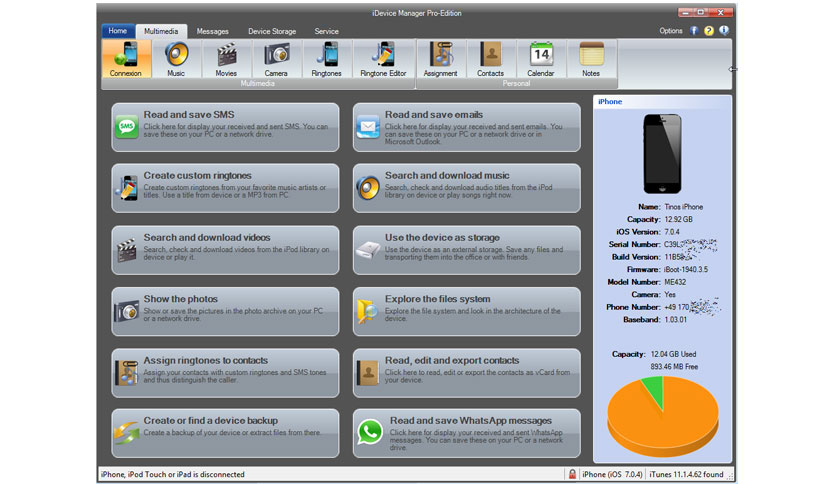This screenshot has height=484, width=836.
Task: Open Search and download music
Action: coord(467,188)
